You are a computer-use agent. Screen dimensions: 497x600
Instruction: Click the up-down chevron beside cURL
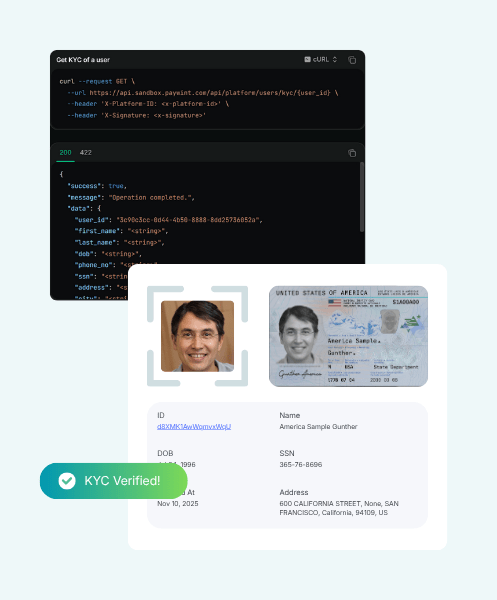[x=335, y=59]
